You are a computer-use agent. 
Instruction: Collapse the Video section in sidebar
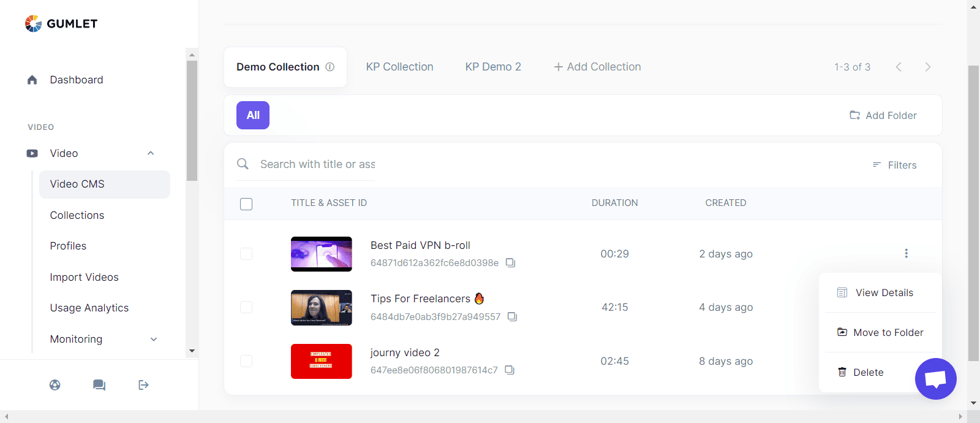(151, 153)
